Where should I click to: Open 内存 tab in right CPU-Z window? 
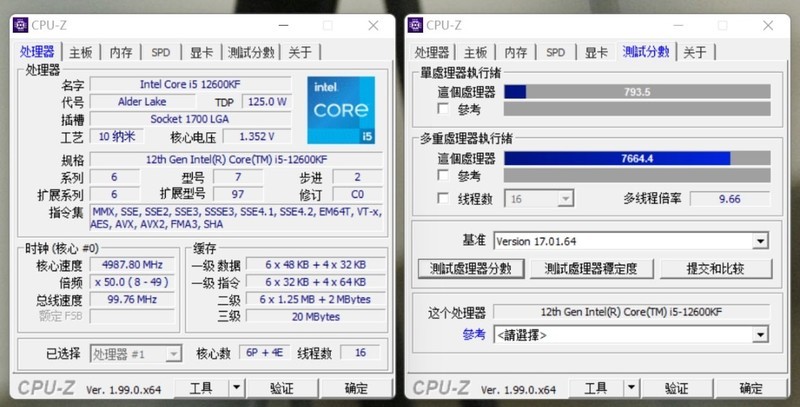pyautogui.click(x=515, y=52)
